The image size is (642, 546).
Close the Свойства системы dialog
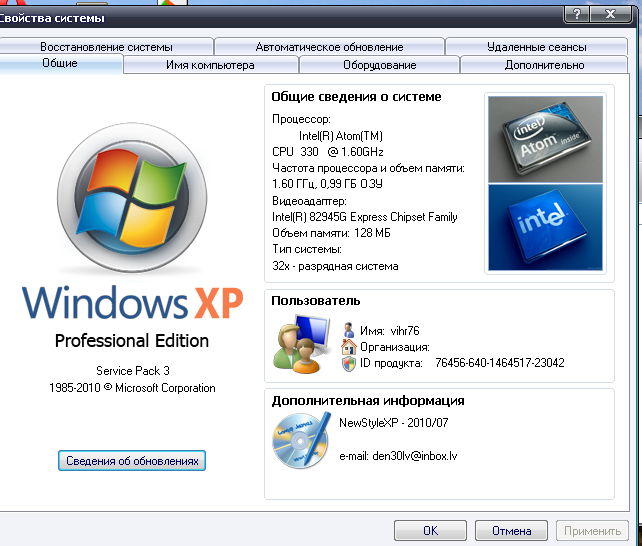click(610, 14)
